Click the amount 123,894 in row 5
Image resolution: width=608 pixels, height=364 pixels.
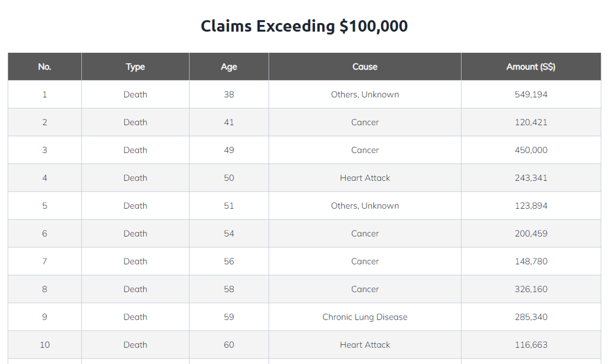(531, 206)
